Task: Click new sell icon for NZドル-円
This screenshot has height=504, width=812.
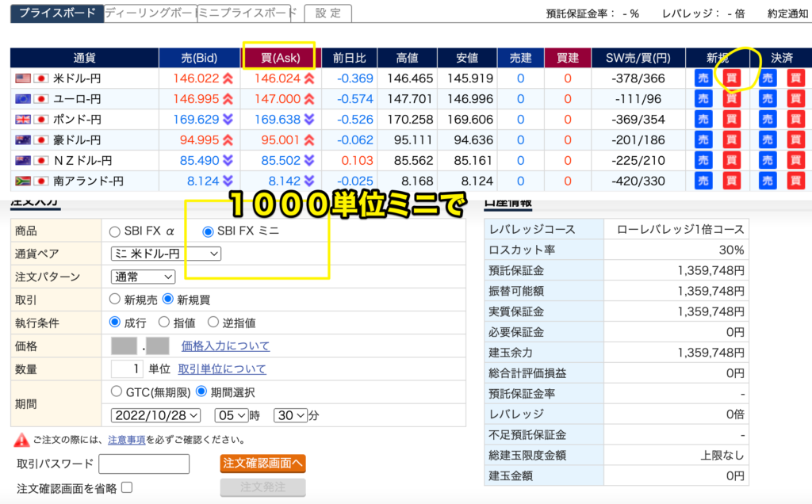Action: (703, 160)
